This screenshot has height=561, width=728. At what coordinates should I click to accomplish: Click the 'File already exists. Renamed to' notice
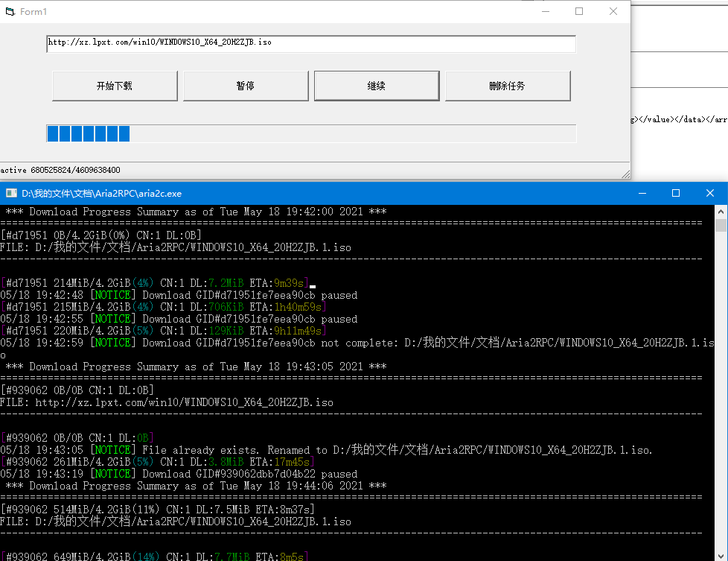326,450
